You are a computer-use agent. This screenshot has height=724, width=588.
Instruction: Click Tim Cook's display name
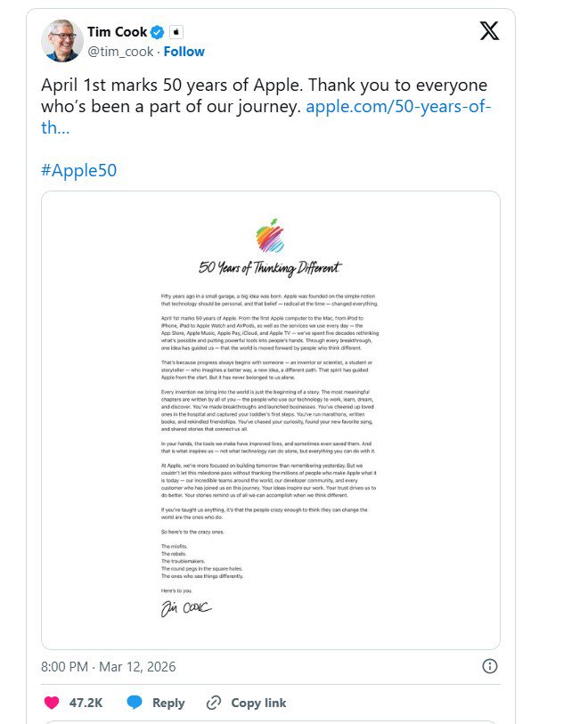pyautogui.click(x=120, y=29)
